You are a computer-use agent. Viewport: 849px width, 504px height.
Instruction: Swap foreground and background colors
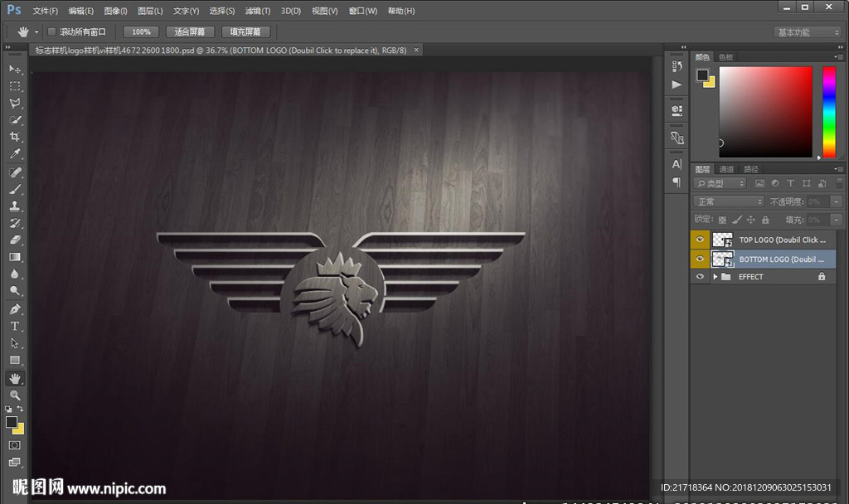coord(20,409)
